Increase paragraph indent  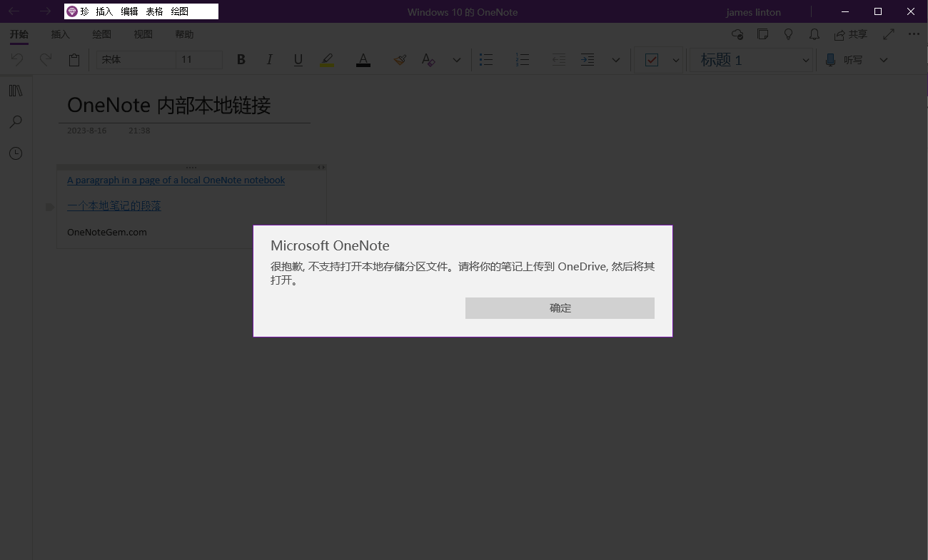coord(587,60)
